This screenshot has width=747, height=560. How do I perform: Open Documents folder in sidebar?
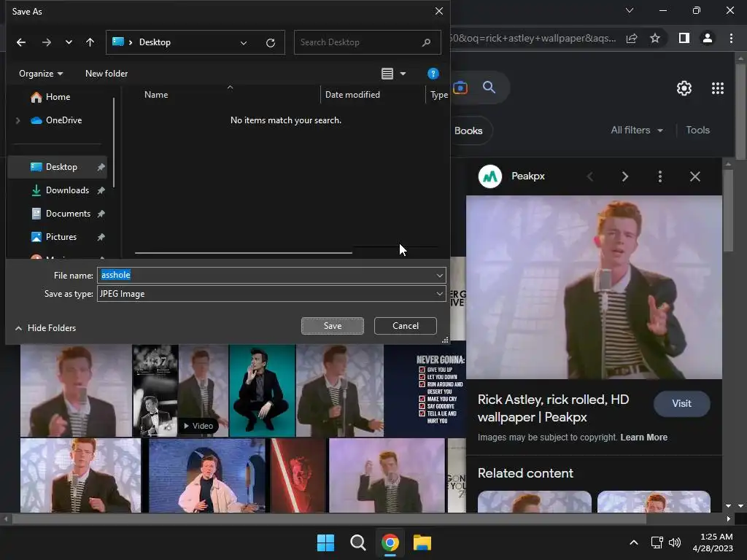pos(61,214)
